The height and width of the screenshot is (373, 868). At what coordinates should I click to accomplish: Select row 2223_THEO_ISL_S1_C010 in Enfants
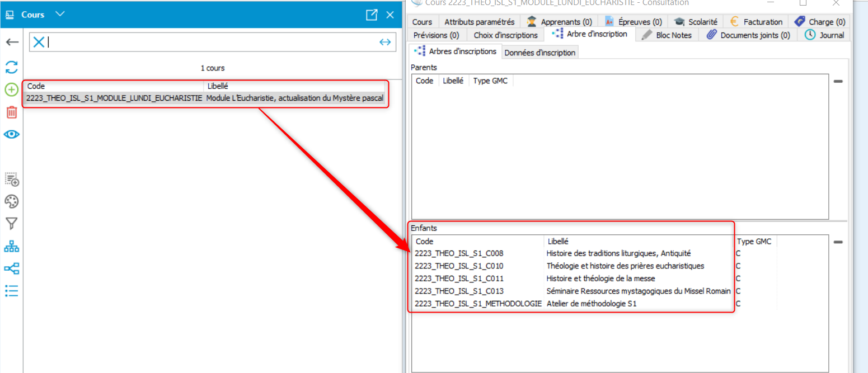tap(459, 266)
